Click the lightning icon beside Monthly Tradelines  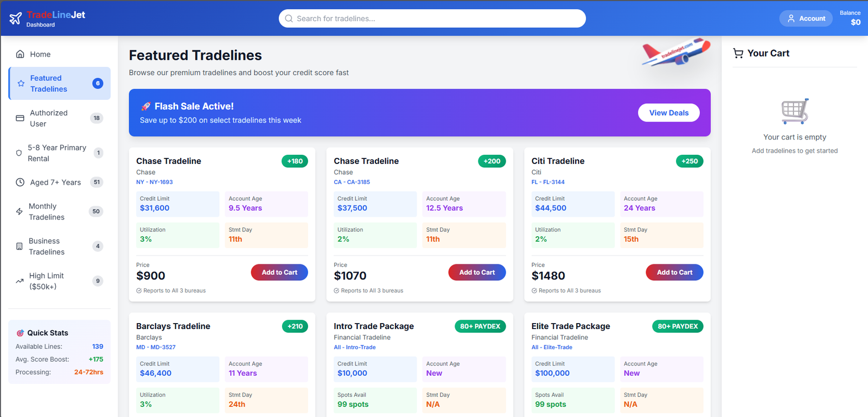tap(20, 212)
